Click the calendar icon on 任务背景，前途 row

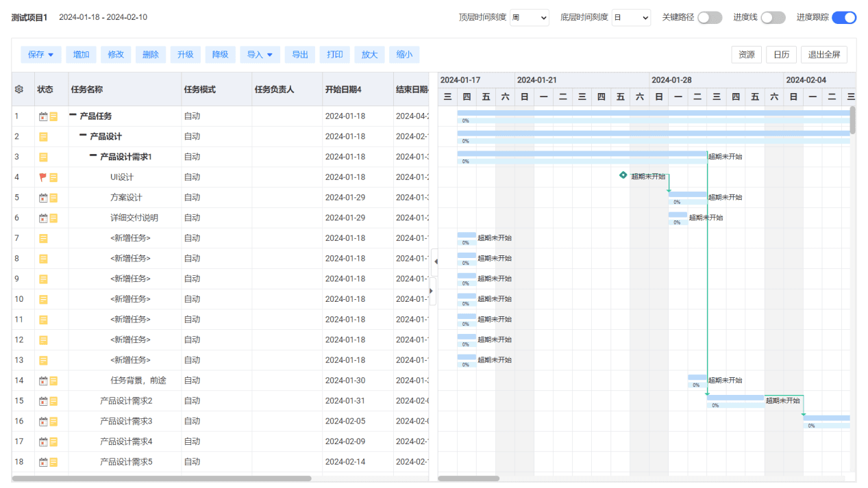[x=43, y=381]
